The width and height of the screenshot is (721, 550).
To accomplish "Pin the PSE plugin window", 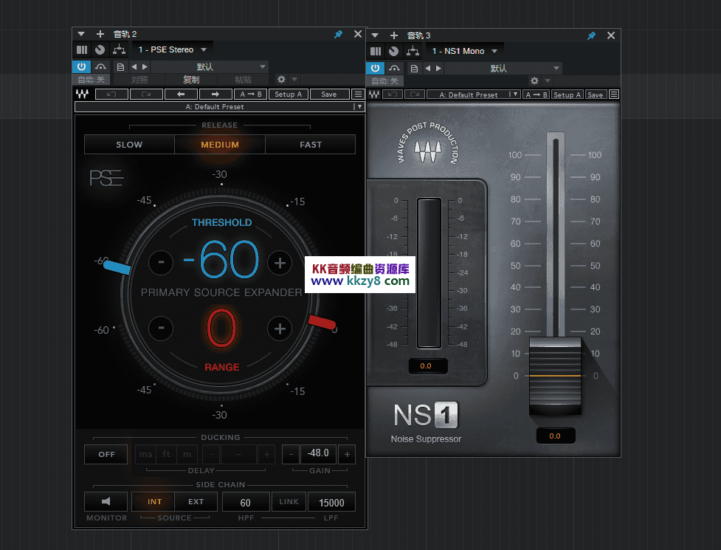I will point(338,34).
